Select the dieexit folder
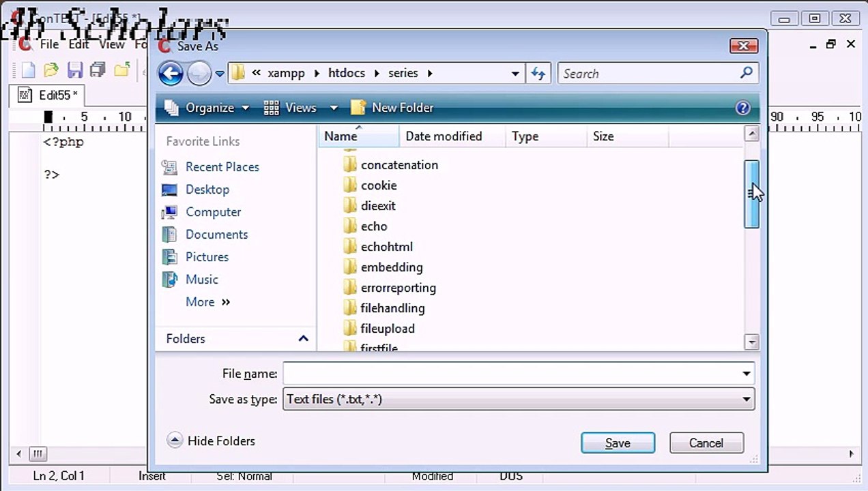The image size is (868, 491). (x=369, y=206)
